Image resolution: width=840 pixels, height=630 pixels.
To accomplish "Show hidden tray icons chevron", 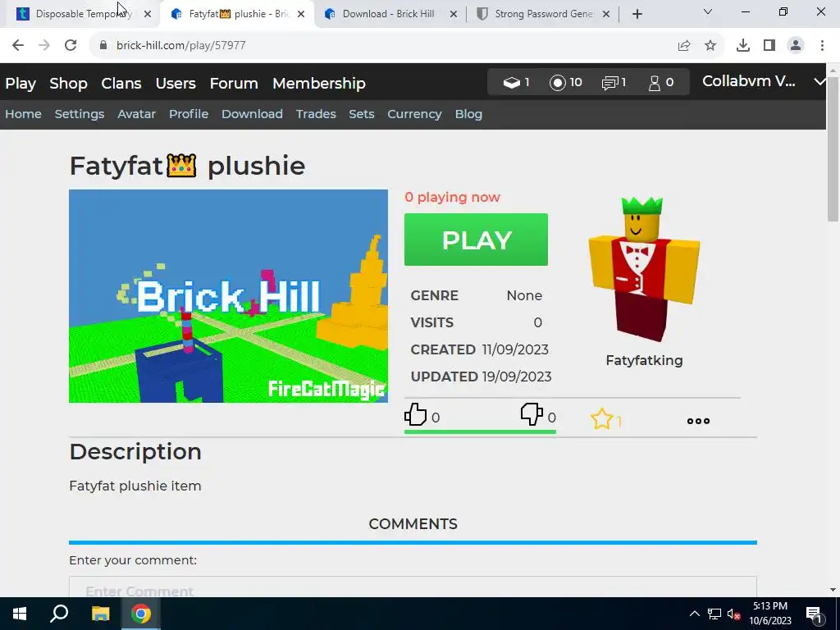I will point(694,614).
